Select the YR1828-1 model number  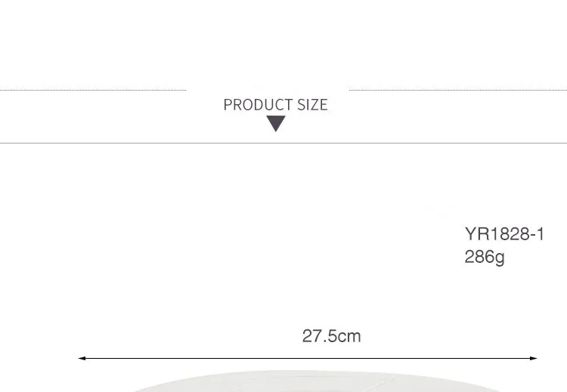(x=504, y=234)
